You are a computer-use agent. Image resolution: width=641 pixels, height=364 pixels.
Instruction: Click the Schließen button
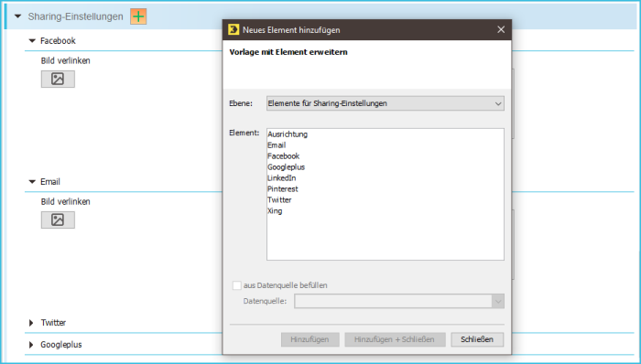click(477, 339)
